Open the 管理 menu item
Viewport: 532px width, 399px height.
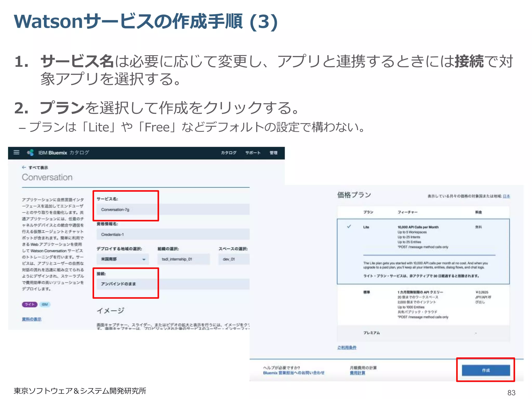pyautogui.click(x=274, y=153)
